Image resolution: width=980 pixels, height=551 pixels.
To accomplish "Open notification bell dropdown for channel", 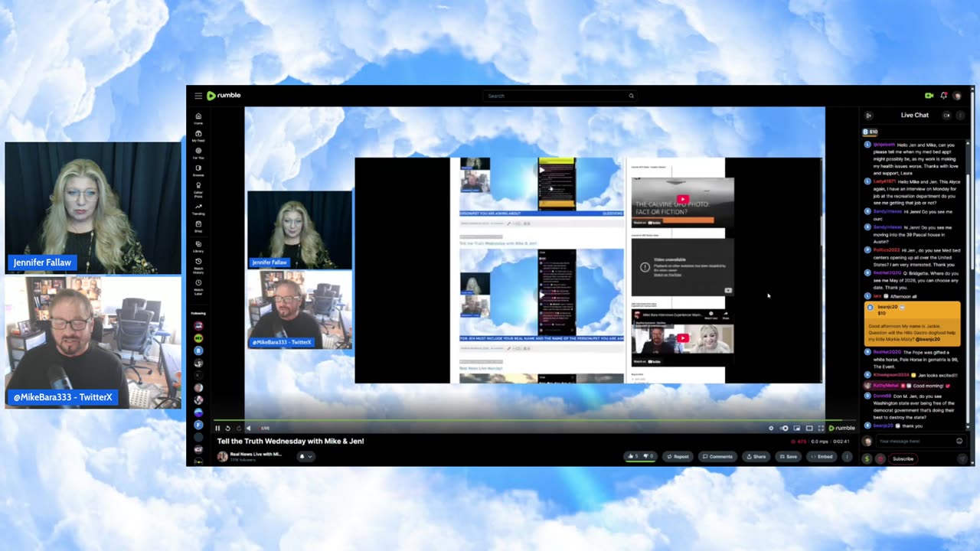I will [305, 456].
